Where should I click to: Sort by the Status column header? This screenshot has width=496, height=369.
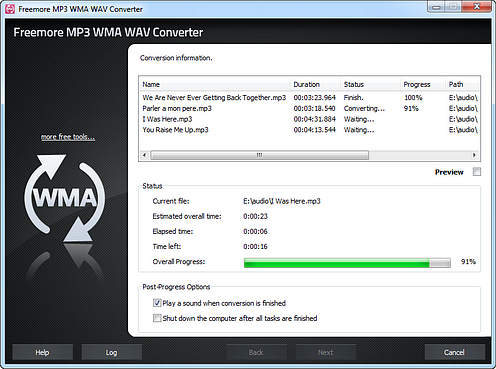(x=370, y=84)
